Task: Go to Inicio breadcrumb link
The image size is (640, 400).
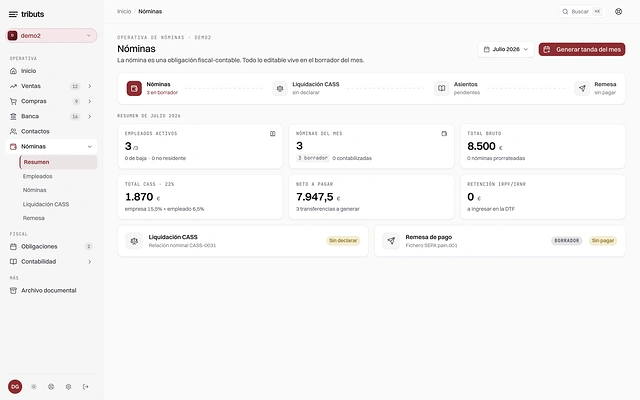Action: [x=124, y=11]
